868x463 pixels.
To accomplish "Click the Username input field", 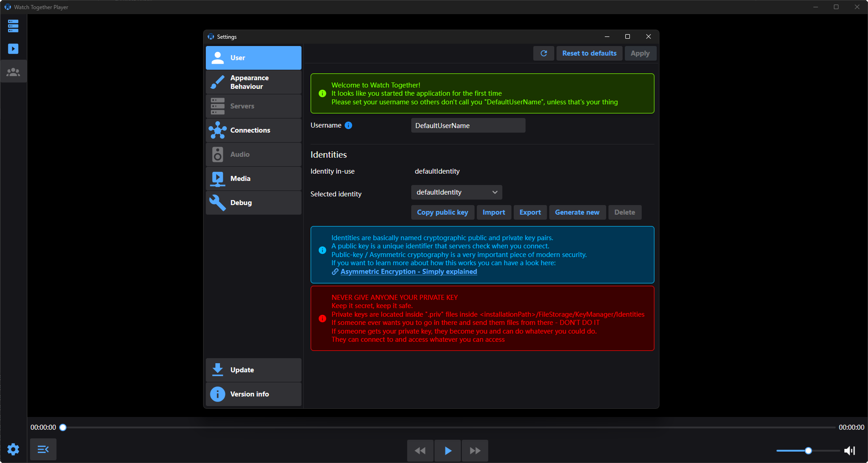I will click(468, 125).
